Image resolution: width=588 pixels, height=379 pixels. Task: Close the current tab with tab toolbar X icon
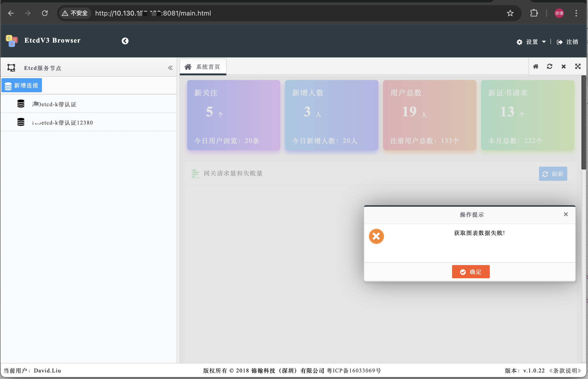tap(563, 66)
